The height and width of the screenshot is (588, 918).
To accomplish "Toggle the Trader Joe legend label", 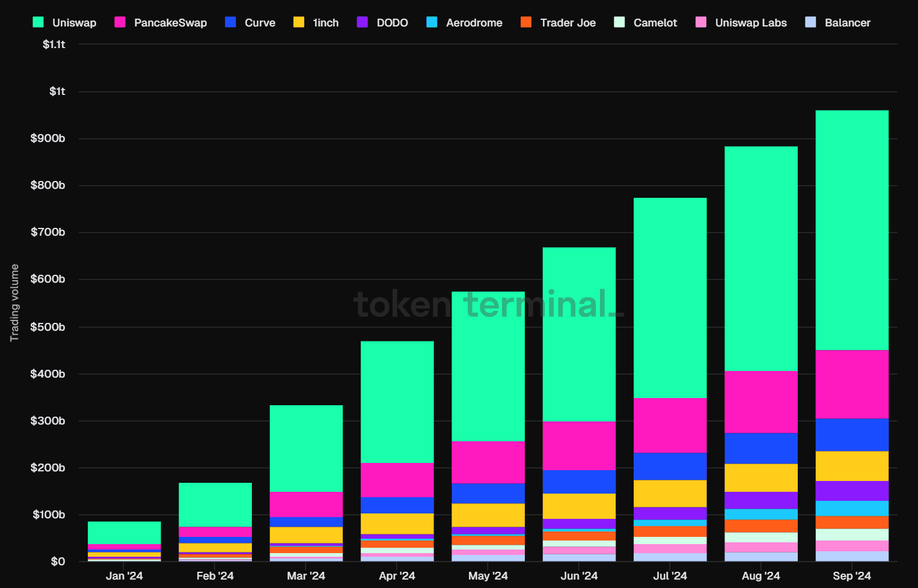I will (x=568, y=23).
